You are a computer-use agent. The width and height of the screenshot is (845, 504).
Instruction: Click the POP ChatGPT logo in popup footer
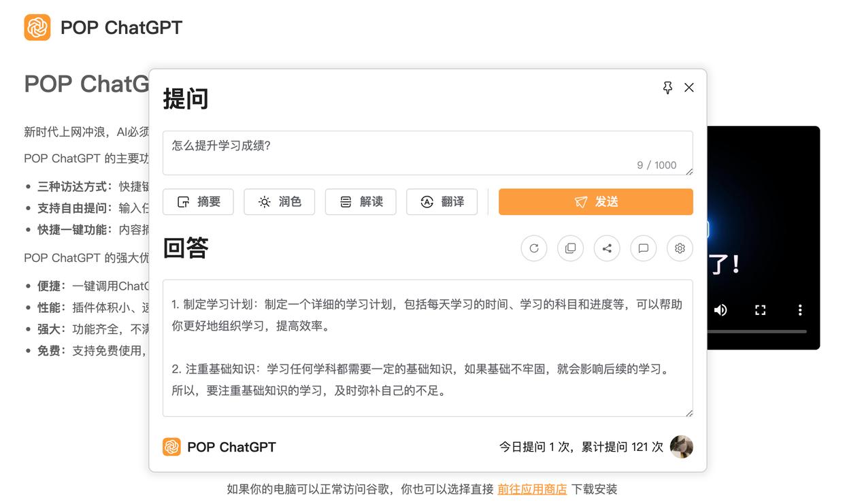click(171, 447)
